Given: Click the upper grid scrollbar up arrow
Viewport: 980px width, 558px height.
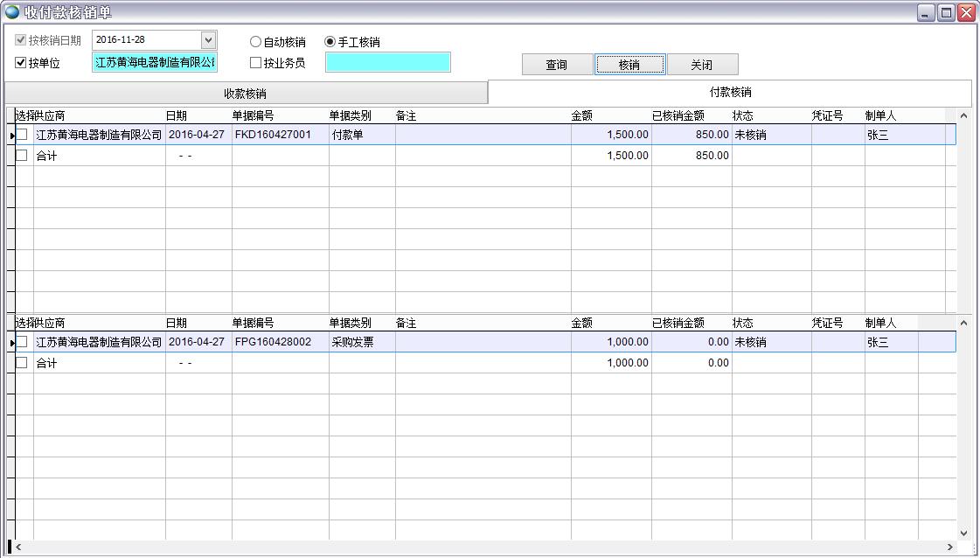Looking at the screenshot, I should (963, 114).
